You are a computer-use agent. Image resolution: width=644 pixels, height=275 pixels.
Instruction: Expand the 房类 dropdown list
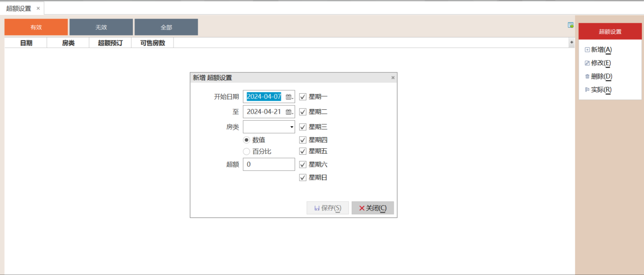pos(292,127)
